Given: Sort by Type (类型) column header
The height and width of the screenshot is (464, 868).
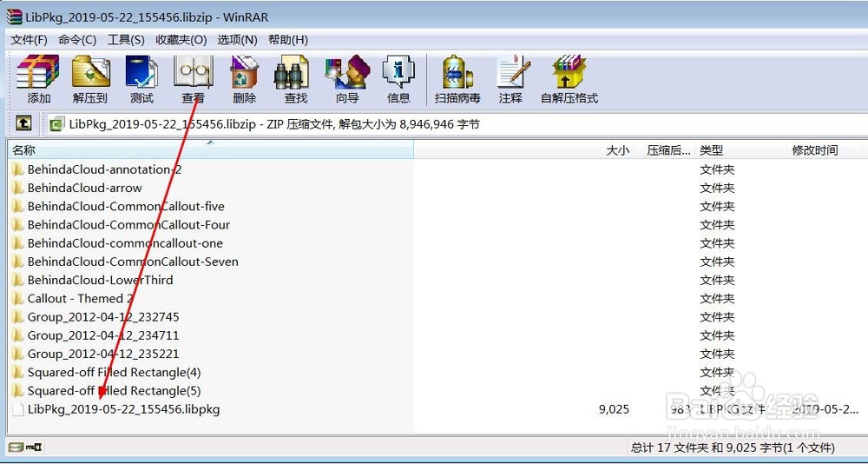Looking at the screenshot, I should point(740,149).
